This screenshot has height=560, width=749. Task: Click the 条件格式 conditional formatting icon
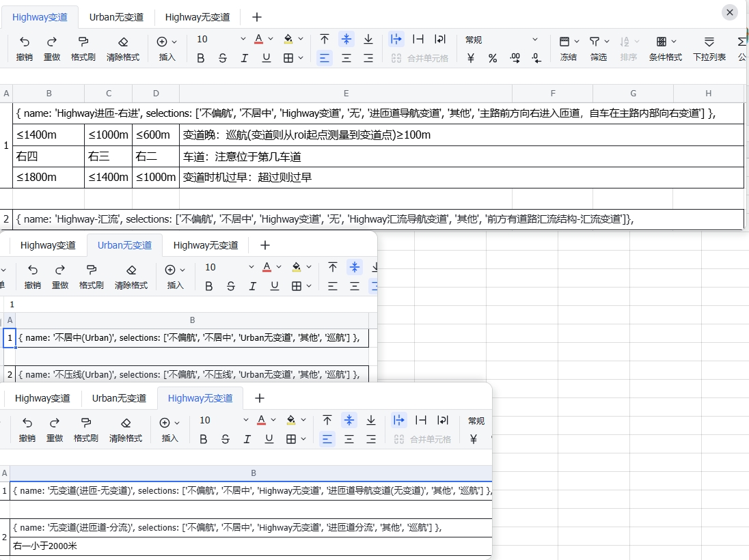click(x=661, y=41)
